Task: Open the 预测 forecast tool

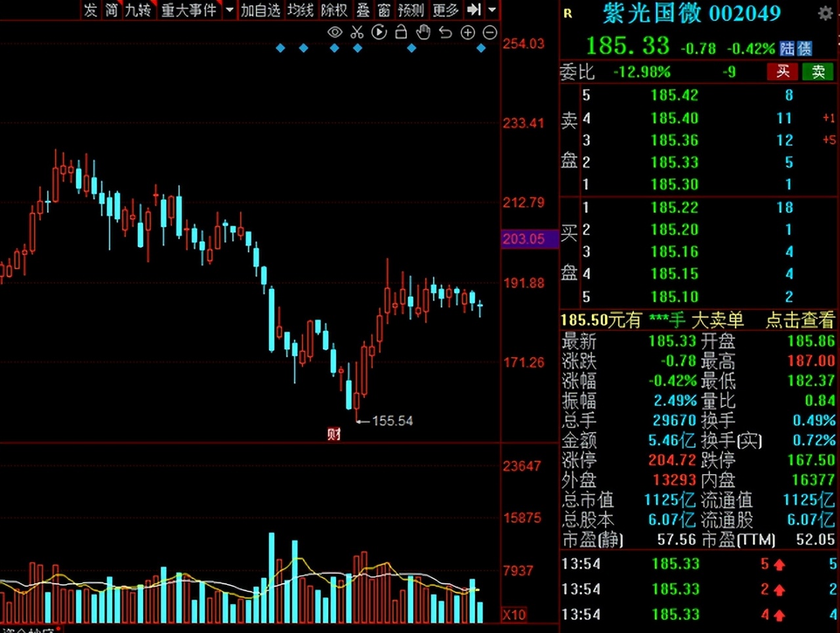Action: coord(411,10)
